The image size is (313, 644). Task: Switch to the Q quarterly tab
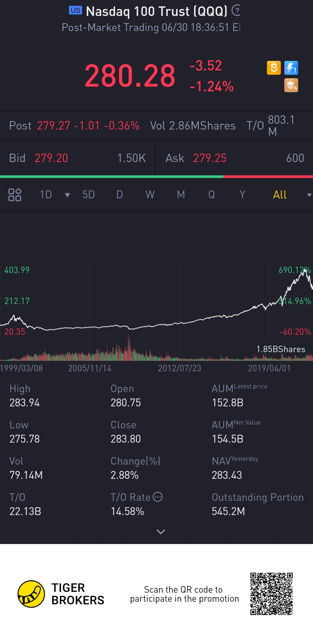coord(212,195)
